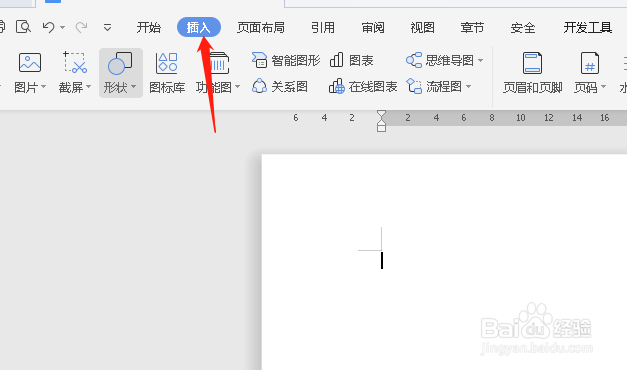Click the Print Preview icon
627x370 pixels.
[x=23, y=27]
